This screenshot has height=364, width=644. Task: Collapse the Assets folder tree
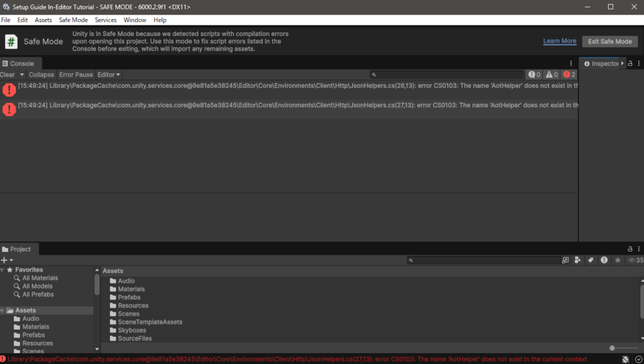(x=3, y=310)
